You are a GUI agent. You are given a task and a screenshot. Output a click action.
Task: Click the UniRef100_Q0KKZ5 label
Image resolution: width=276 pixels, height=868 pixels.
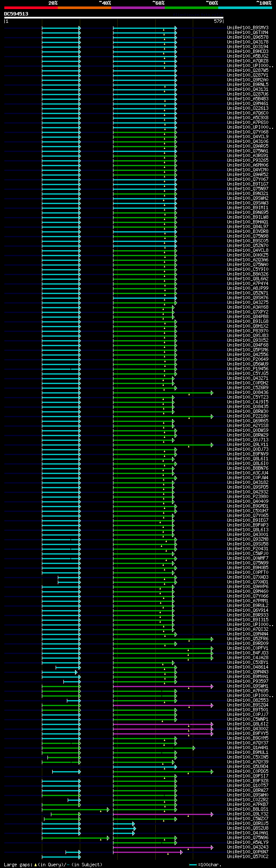pos(248,255)
